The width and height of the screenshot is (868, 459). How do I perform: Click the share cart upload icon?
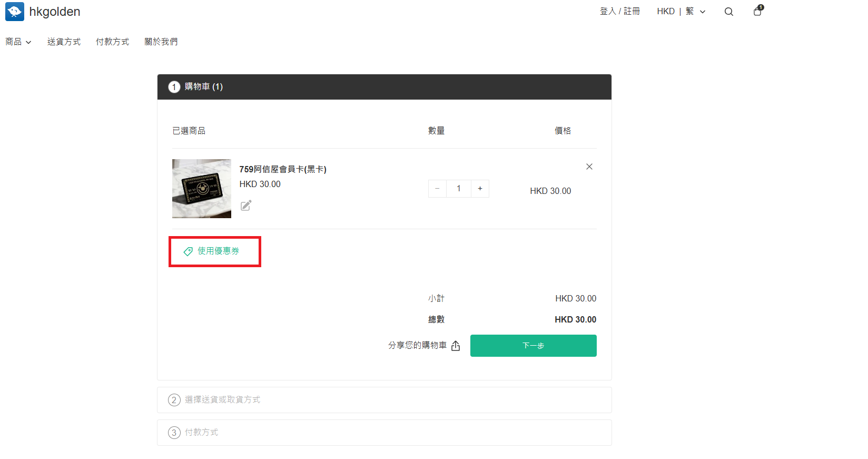click(x=456, y=346)
